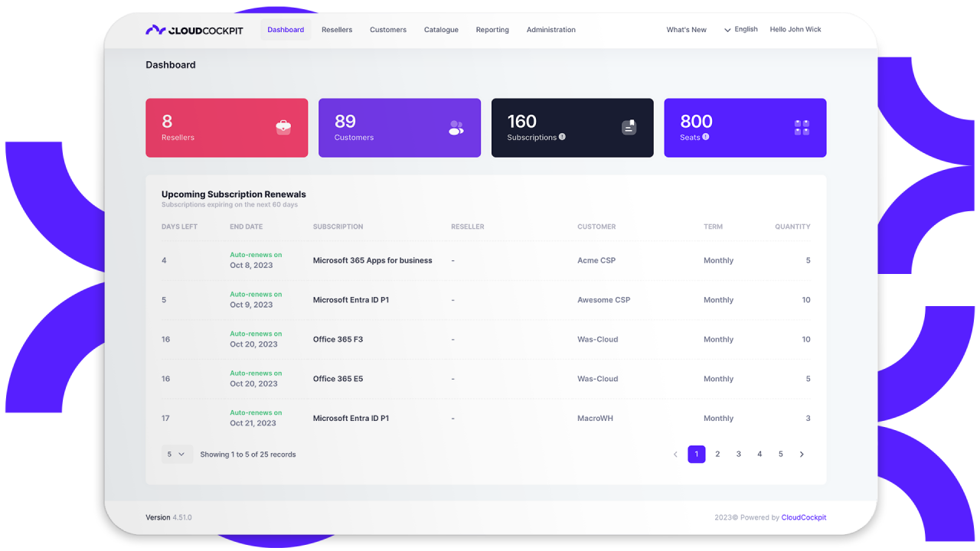Open Microsoft 365 Apps for business subscription
This screenshot has width=980, height=551.
point(373,261)
